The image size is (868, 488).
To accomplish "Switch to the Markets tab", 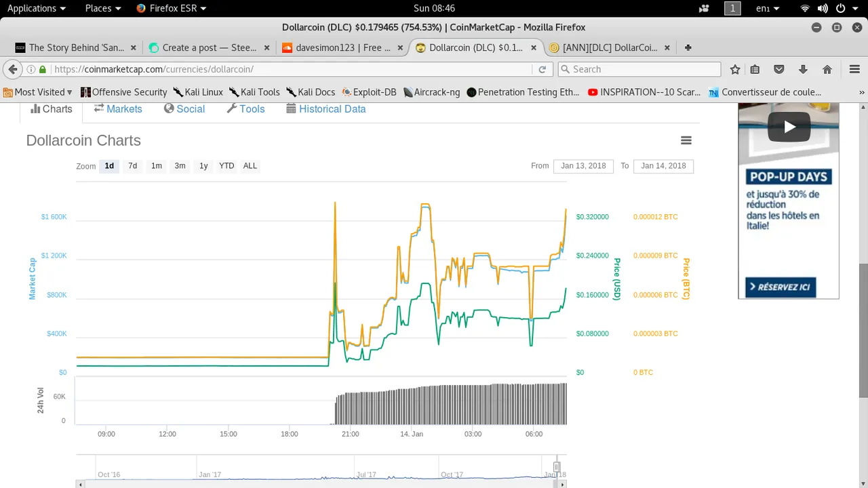I will (x=118, y=109).
